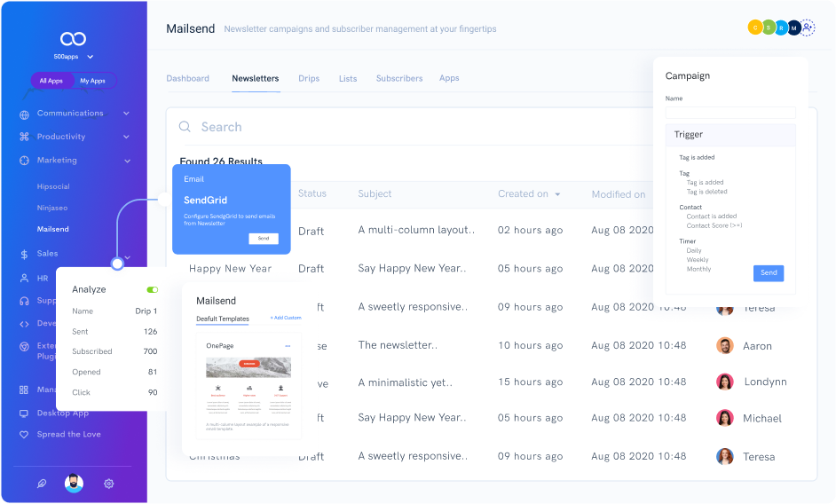The width and height of the screenshot is (836, 504).
Task: Select Mailsend in the sidebar
Action: pos(52,229)
